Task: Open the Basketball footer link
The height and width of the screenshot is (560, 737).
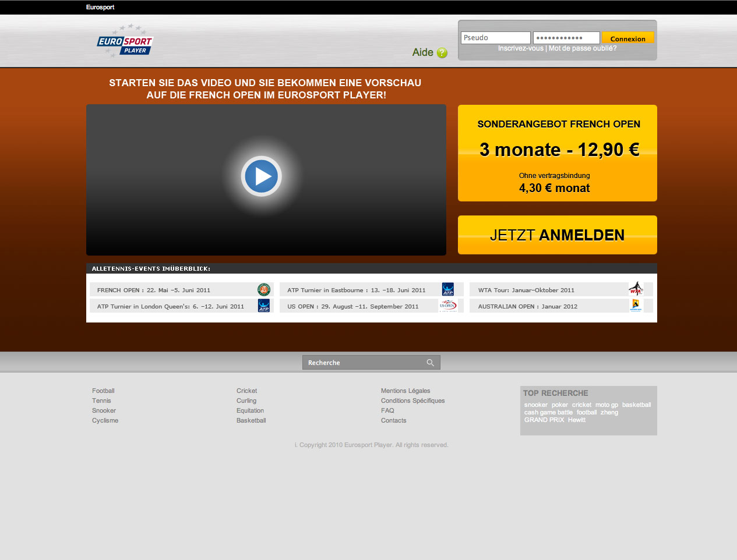Action: 251,420
